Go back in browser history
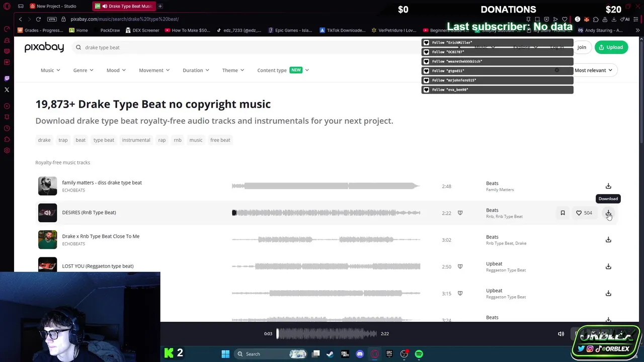Image resolution: width=644 pixels, height=362 pixels. [20, 19]
